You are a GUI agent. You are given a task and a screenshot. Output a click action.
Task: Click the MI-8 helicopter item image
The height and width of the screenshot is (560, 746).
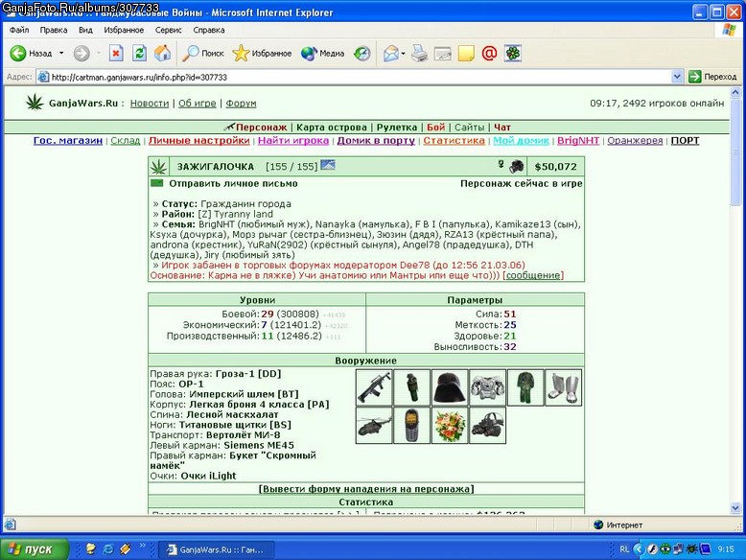pyautogui.click(x=374, y=426)
